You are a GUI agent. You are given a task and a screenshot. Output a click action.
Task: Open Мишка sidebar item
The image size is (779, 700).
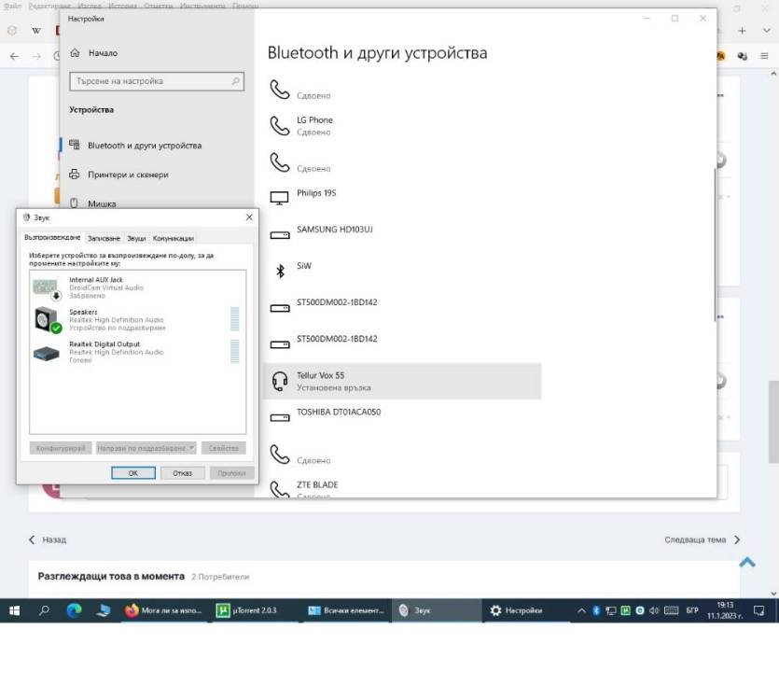92,203
